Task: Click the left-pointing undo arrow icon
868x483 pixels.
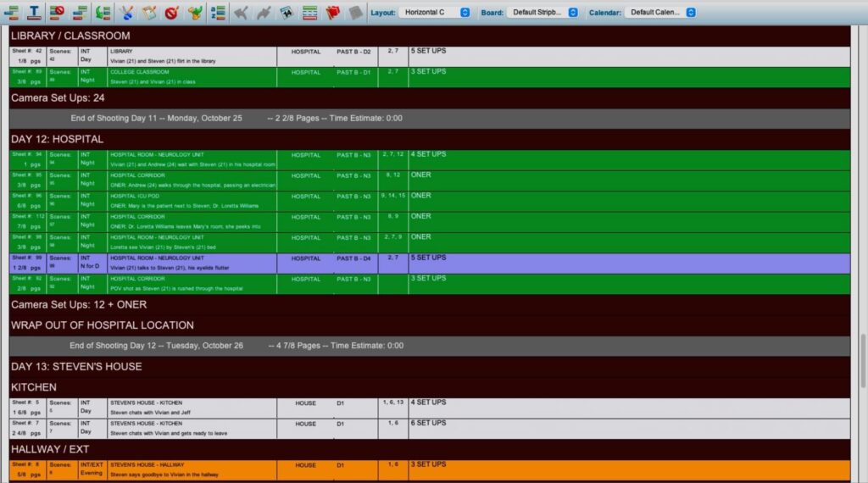Action: 242,13
